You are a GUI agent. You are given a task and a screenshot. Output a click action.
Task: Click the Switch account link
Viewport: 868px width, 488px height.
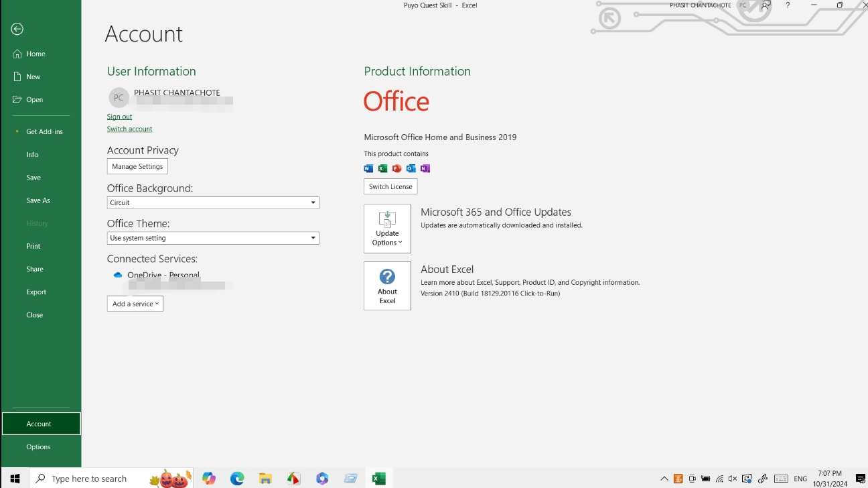pyautogui.click(x=129, y=129)
